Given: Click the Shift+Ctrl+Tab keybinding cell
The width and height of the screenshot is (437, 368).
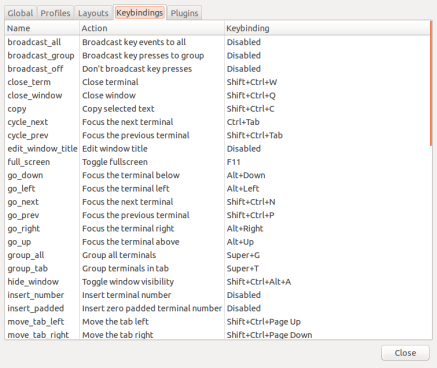Looking at the screenshot, I should coord(255,135).
